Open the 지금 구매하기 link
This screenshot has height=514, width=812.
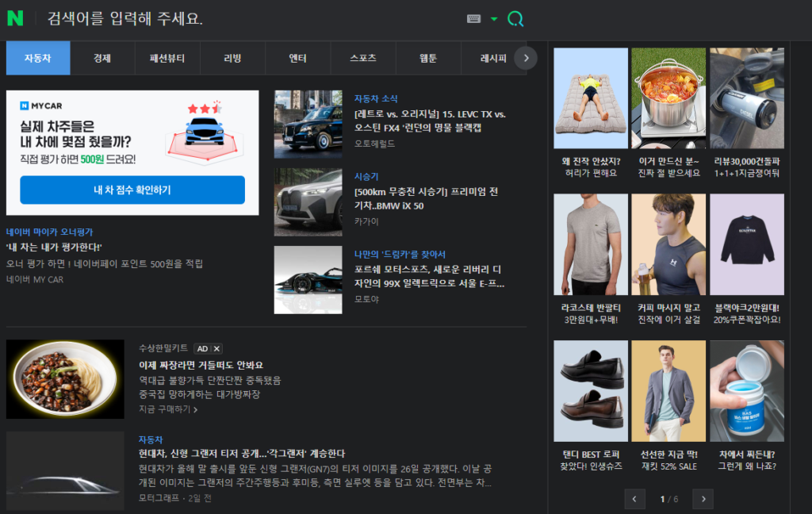(168, 409)
